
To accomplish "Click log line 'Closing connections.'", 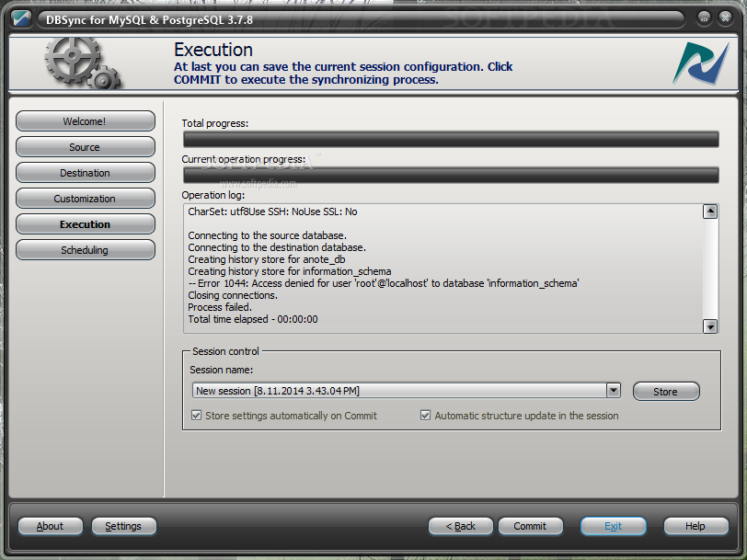I will coord(233,295).
